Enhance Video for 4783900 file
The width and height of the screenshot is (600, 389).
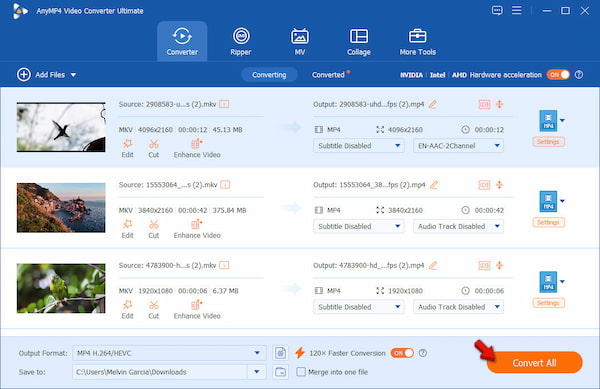point(197,310)
